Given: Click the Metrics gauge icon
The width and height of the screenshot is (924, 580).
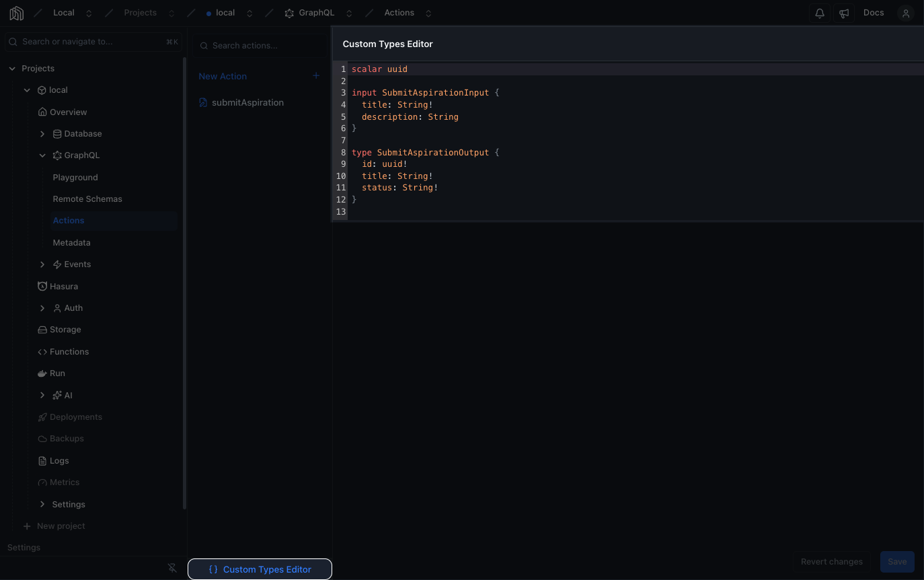Looking at the screenshot, I should pyautogui.click(x=42, y=482).
